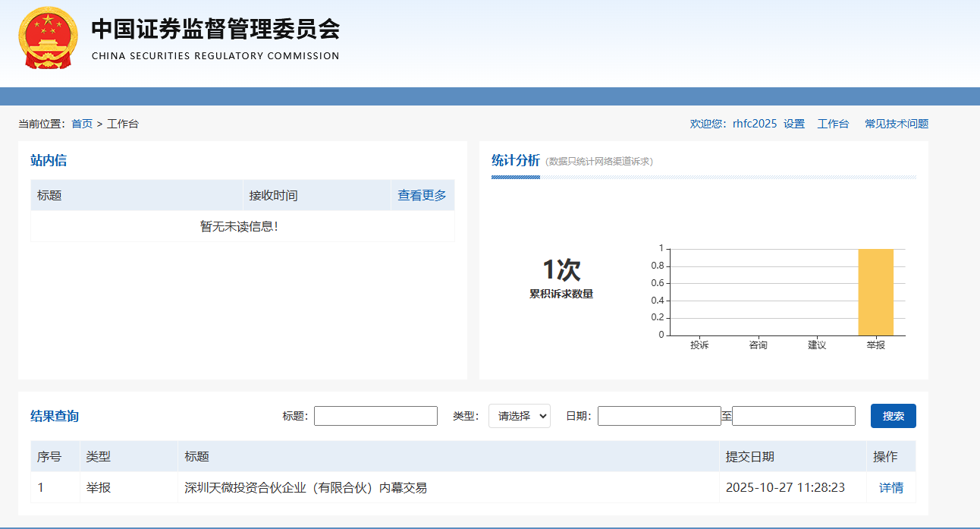Click the 暂无未读信息! message
Screen dimensions: 980x529
[x=239, y=226]
